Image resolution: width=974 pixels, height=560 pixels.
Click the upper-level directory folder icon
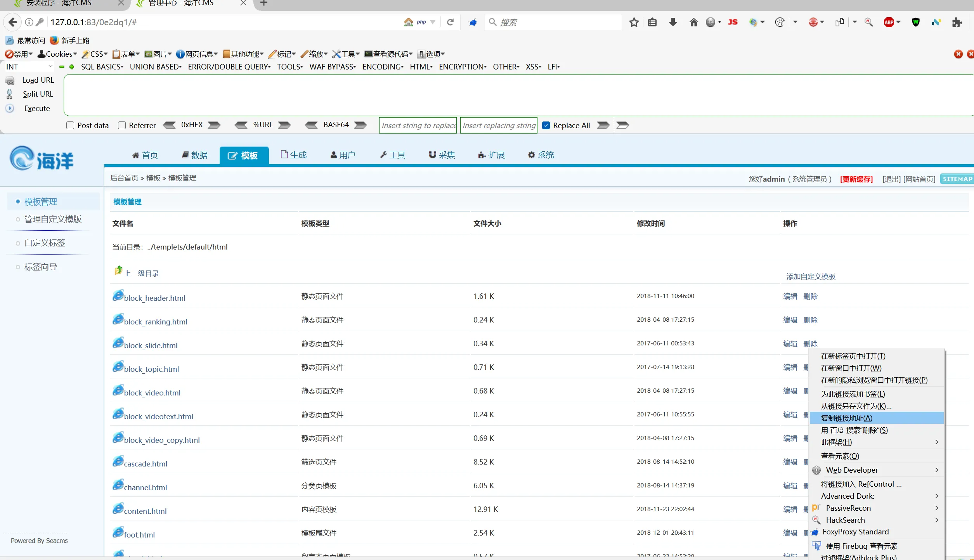(118, 270)
